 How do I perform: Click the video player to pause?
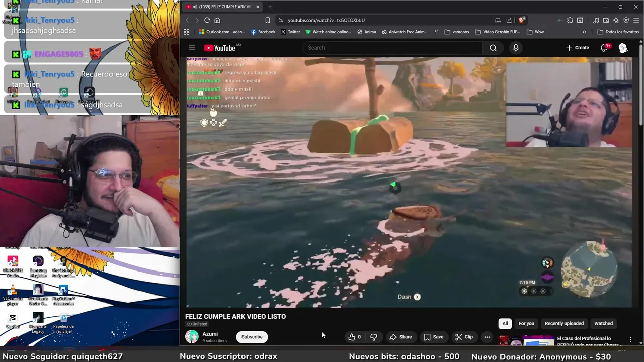409,182
